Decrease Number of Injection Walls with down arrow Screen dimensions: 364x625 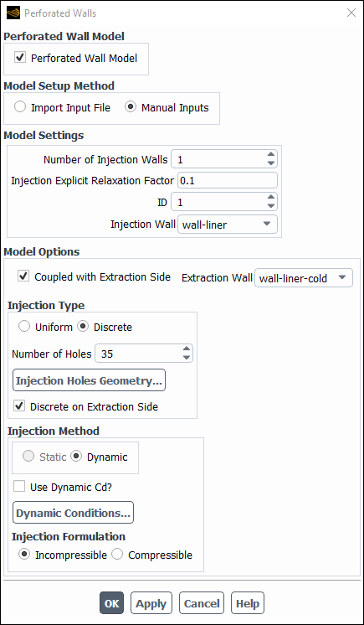click(271, 163)
